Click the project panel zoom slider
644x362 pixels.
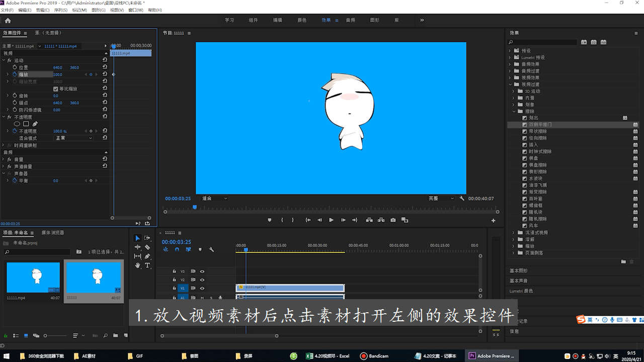tap(54, 335)
